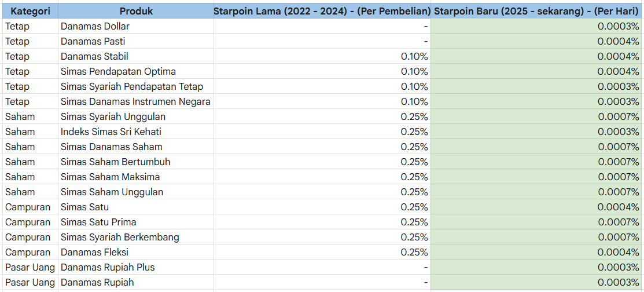Click 0.0007% cell for Simas Syariah Unggulan
Image resolution: width=644 pixels, height=292 pixels.
pos(537,117)
